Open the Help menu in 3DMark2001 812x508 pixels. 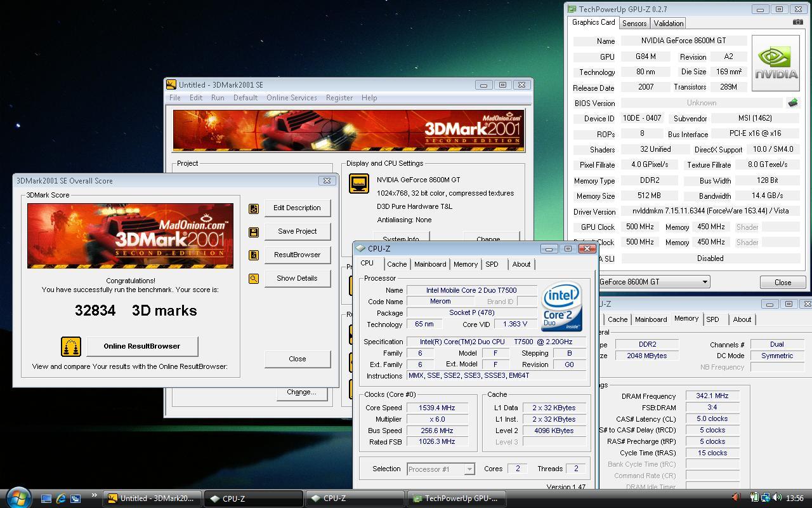pyautogui.click(x=369, y=98)
